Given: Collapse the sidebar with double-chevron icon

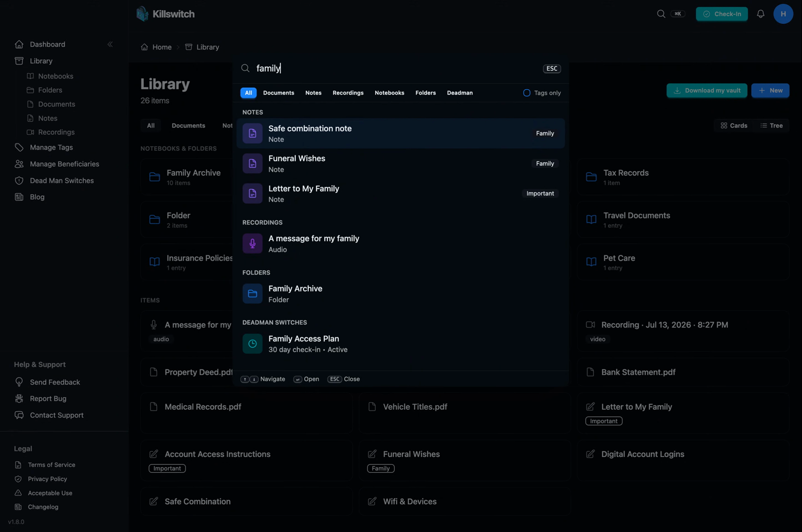Looking at the screenshot, I should coord(110,44).
